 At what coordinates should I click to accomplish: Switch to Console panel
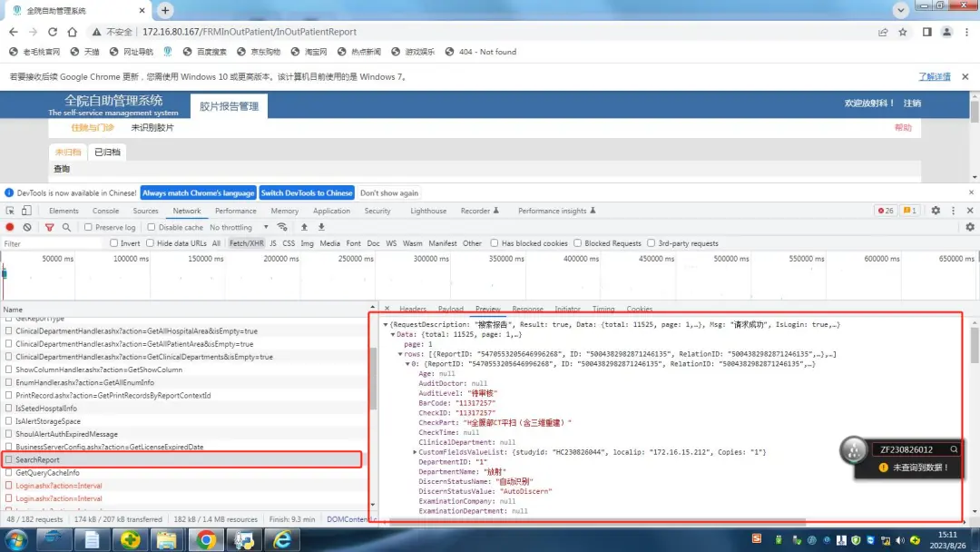coord(105,211)
